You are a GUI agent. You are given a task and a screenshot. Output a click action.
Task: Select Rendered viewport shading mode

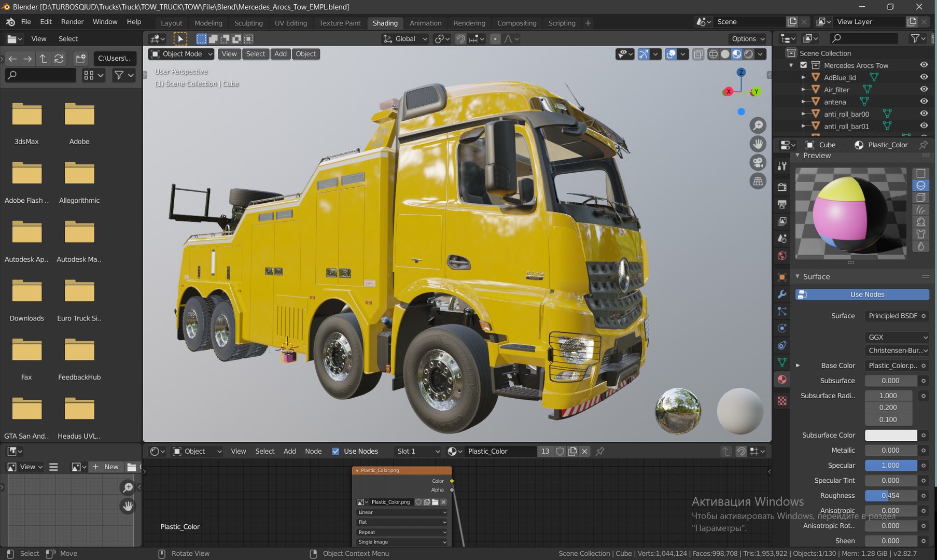[x=748, y=54]
